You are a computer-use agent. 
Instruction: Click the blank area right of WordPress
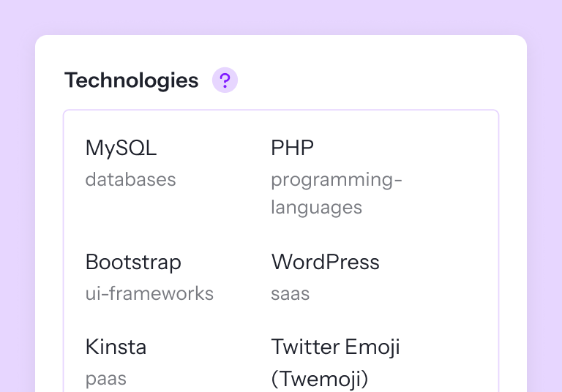[x=439, y=262]
